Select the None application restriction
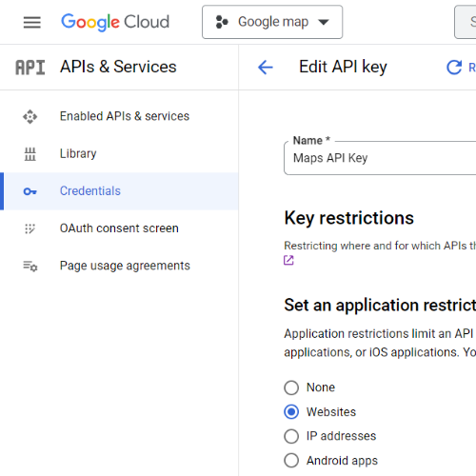The height and width of the screenshot is (476, 476). click(291, 387)
